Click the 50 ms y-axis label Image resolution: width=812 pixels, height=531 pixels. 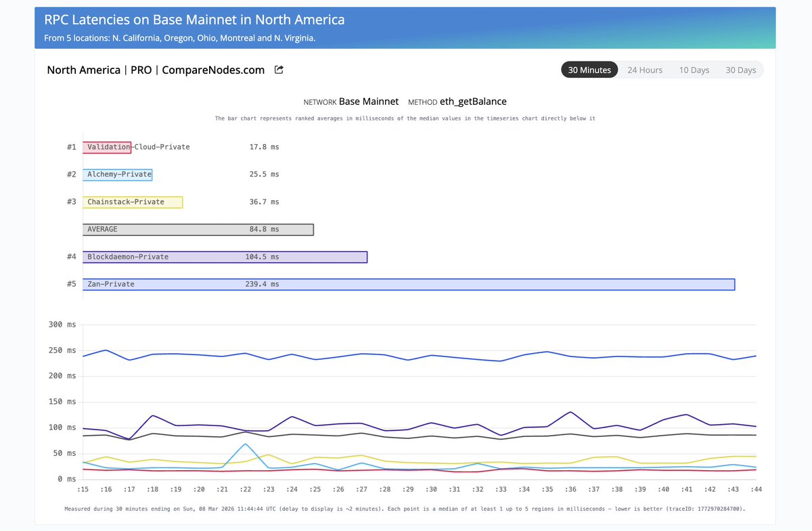(x=64, y=453)
